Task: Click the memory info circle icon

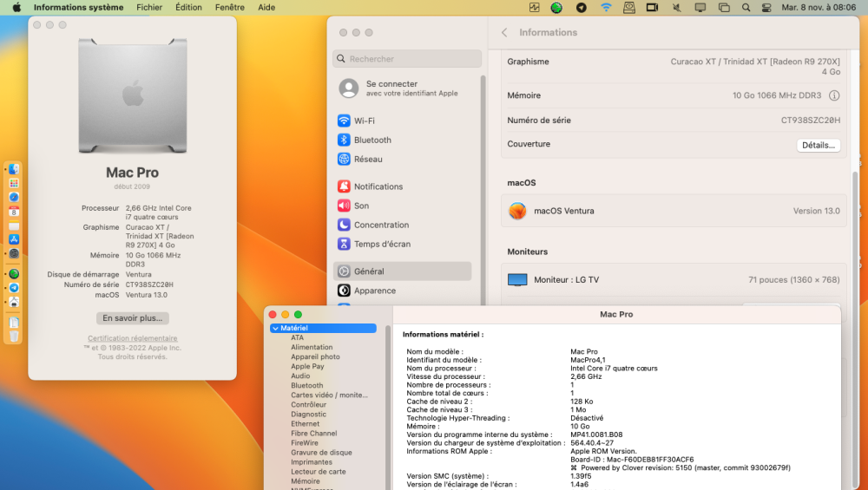Action: [833, 95]
